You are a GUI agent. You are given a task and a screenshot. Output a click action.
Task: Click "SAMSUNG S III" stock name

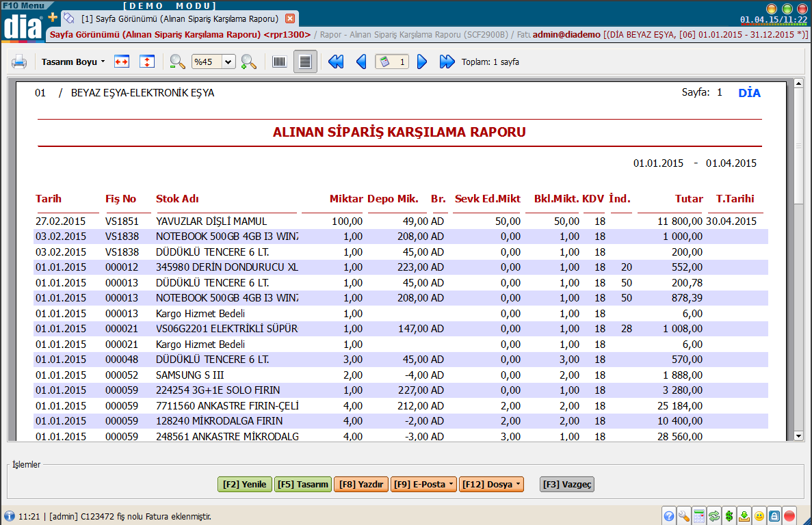point(189,375)
